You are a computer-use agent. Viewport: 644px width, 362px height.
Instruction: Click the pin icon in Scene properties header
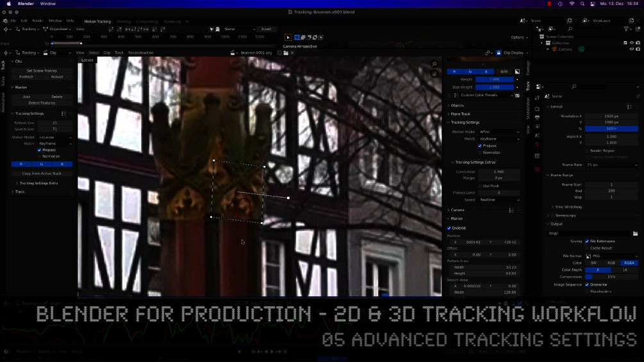coord(638,97)
